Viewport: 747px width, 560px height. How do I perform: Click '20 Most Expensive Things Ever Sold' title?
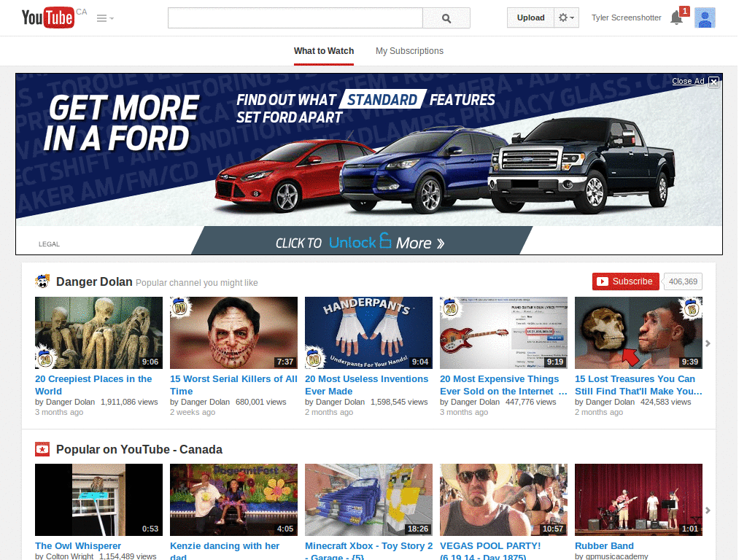click(x=503, y=385)
